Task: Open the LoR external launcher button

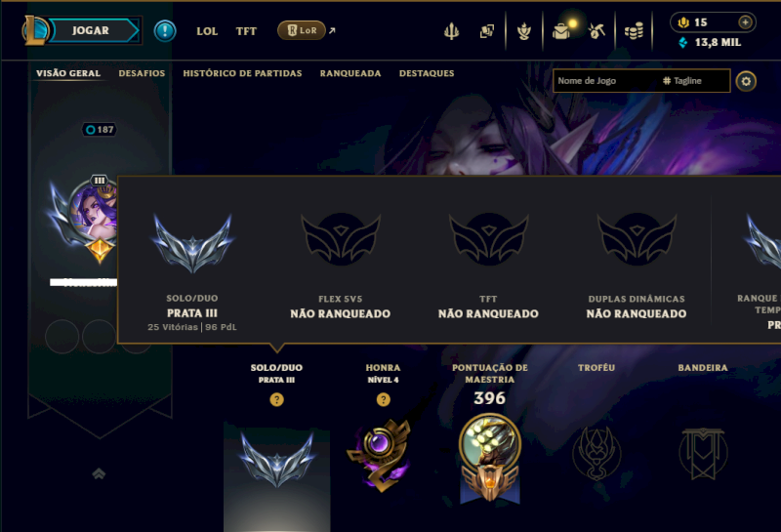Action: (307, 30)
